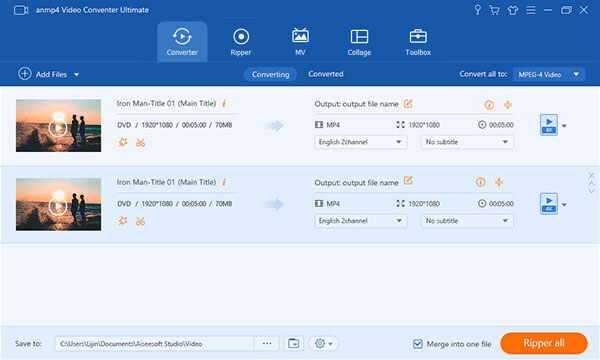Show the Converting list
The width and height of the screenshot is (600, 360).
tap(271, 74)
